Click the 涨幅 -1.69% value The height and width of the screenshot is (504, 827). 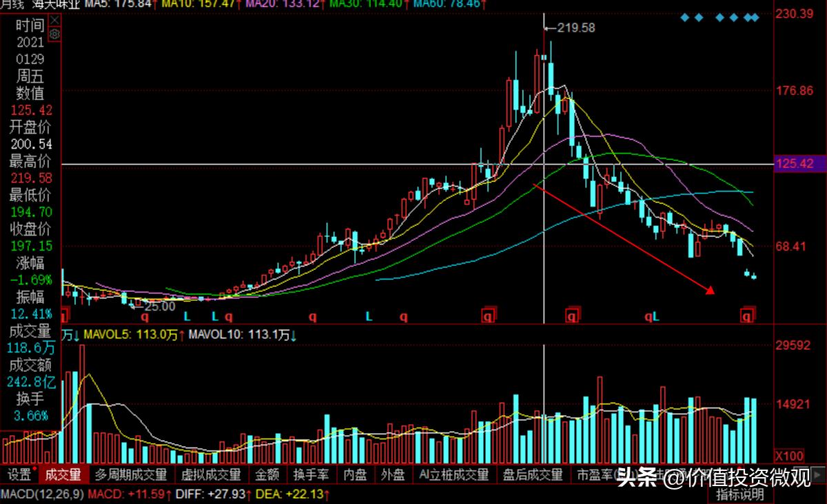coord(32,280)
